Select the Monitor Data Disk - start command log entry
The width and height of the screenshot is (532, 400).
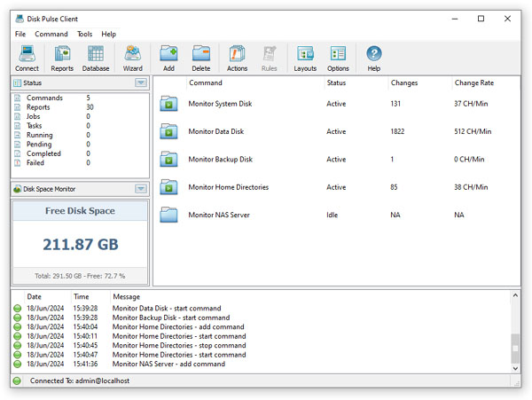click(x=167, y=309)
